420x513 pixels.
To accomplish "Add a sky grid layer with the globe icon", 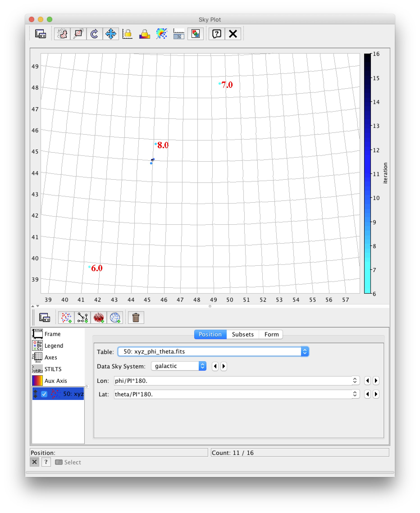I will click(115, 318).
